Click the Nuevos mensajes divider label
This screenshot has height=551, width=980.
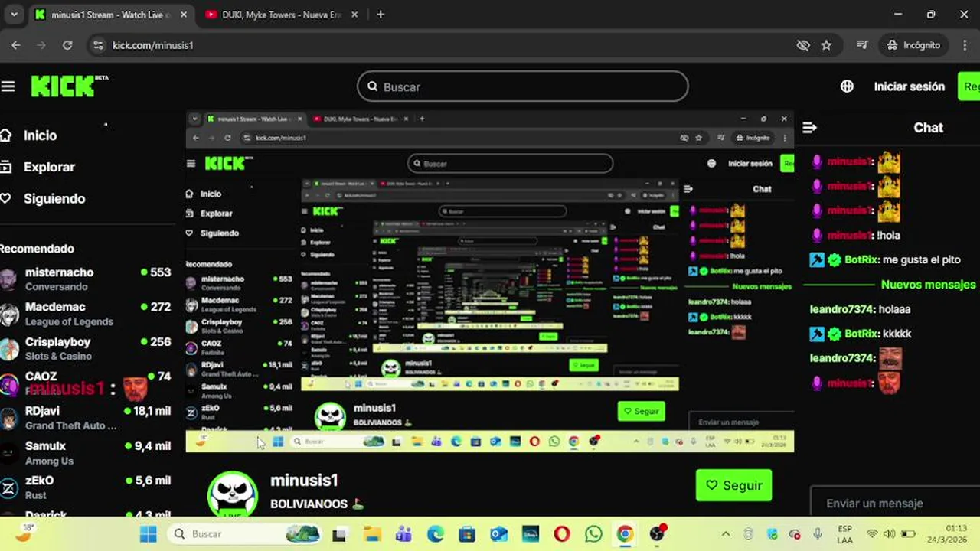click(x=928, y=285)
